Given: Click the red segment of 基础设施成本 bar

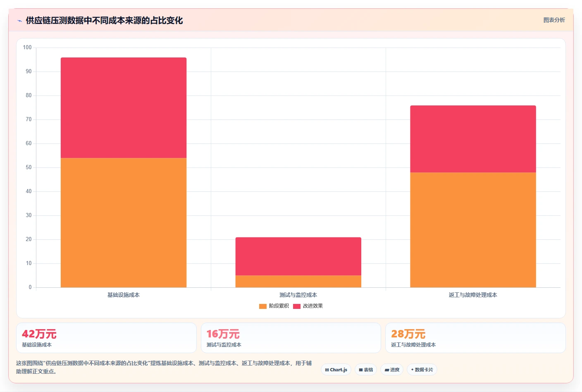Looking at the screenshot, I should click(x=124, y=108).
